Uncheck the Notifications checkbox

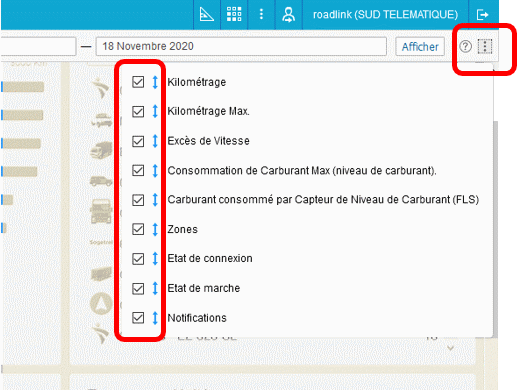click(x=138, y=318)
